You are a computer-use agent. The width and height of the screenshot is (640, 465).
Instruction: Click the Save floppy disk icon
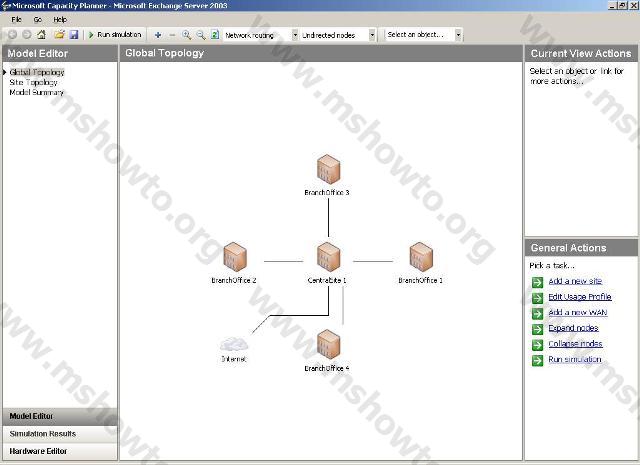(74, 35)
